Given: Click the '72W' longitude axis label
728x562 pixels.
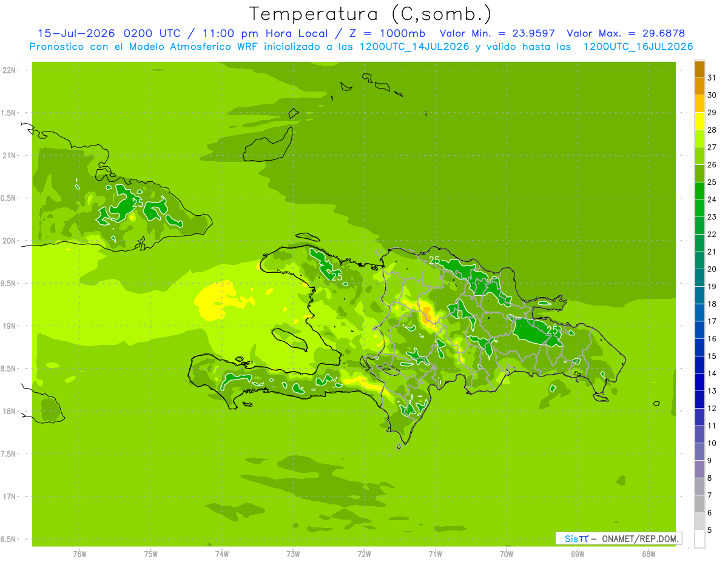Looking at the screenshot, I should coord(365,554).
